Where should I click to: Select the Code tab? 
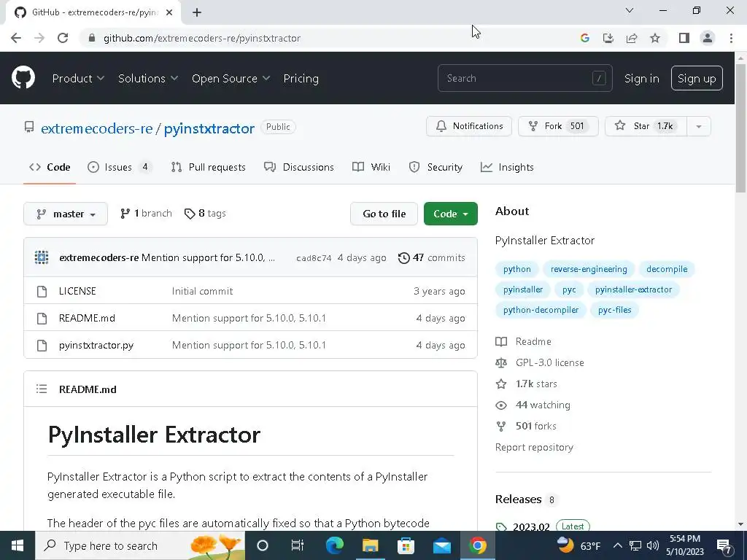(x=50, y=167)
